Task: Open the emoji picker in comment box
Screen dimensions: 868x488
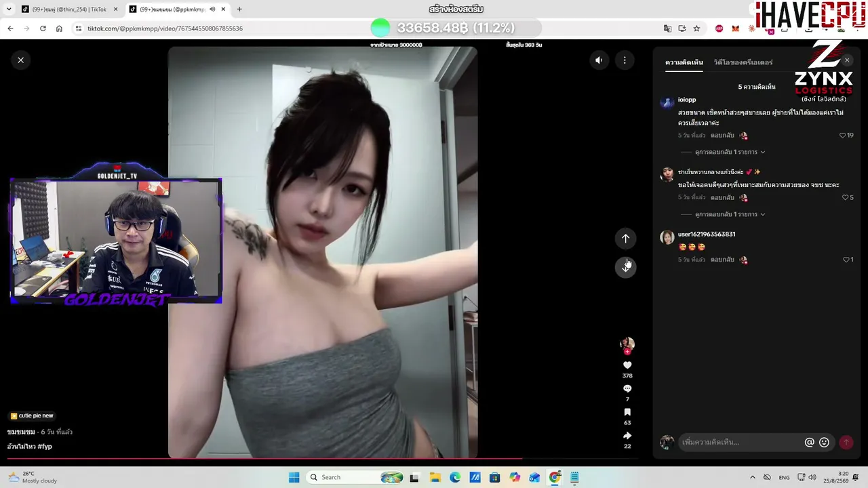Action: coord(824,443)
